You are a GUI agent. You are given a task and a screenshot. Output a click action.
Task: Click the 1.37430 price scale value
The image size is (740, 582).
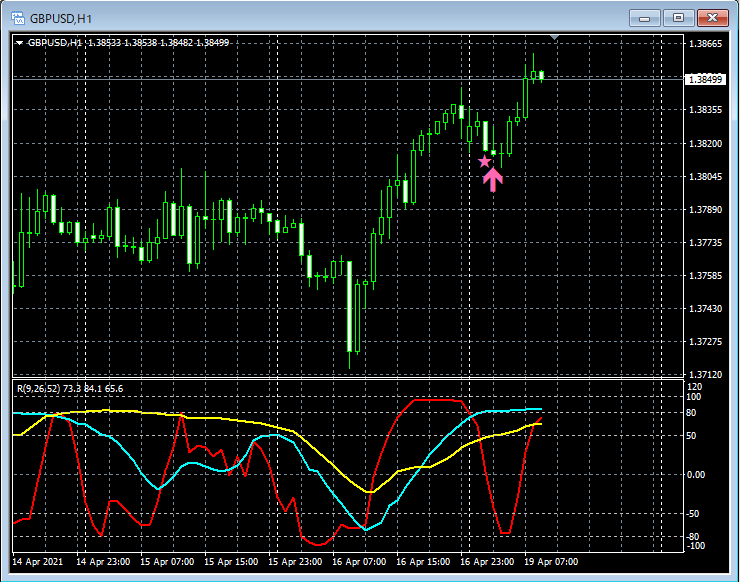tap(705, 309)
